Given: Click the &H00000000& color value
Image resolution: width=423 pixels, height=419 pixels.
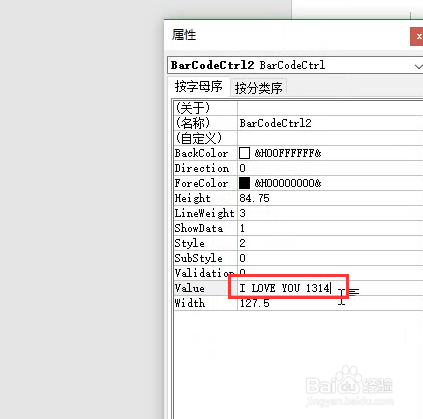Looking at the screenshot, I should point(288,183).
